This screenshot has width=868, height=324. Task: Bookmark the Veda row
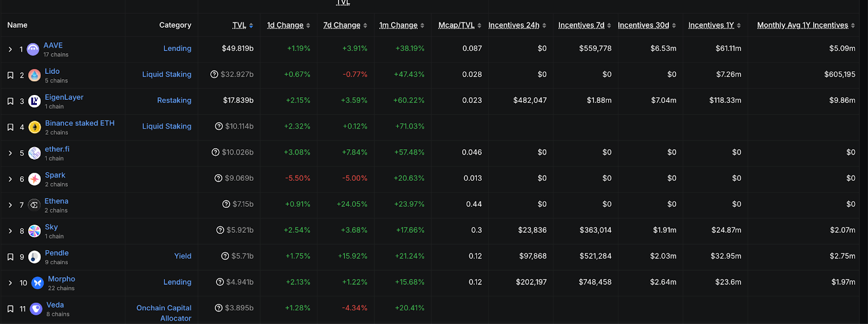pos(10,309)
